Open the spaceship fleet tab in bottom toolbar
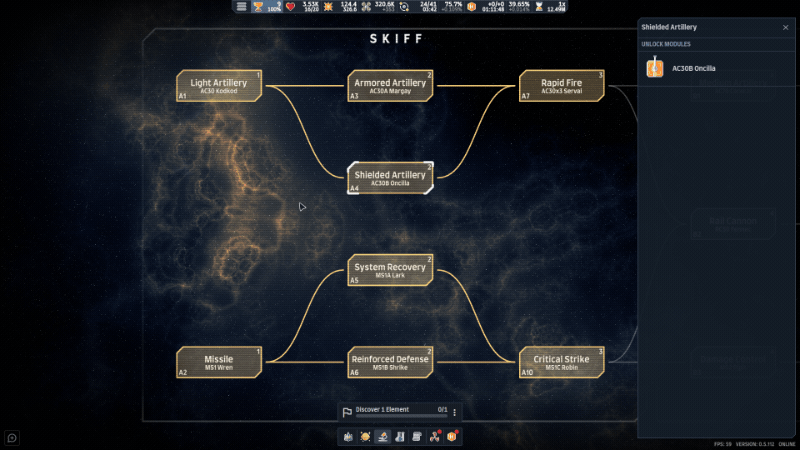The image size is (800, 450). click(x=348, y=437)
